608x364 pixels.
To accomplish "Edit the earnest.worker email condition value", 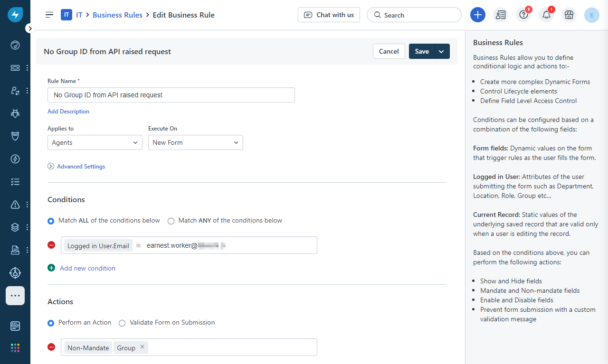I will 186,245.
